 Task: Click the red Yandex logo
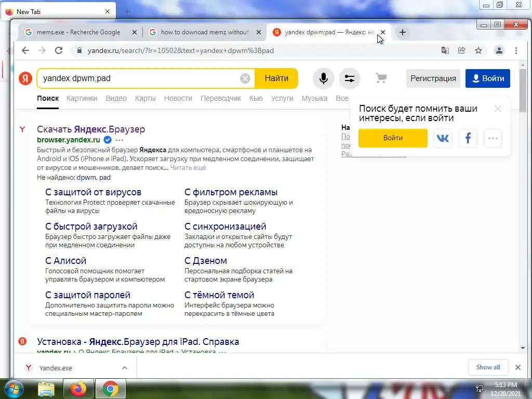(25, 78)
